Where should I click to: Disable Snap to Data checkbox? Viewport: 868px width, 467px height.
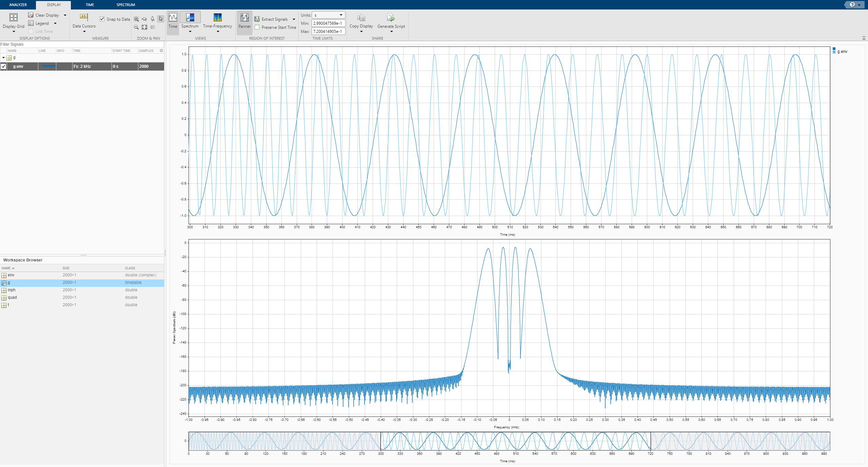click(102, 19)
